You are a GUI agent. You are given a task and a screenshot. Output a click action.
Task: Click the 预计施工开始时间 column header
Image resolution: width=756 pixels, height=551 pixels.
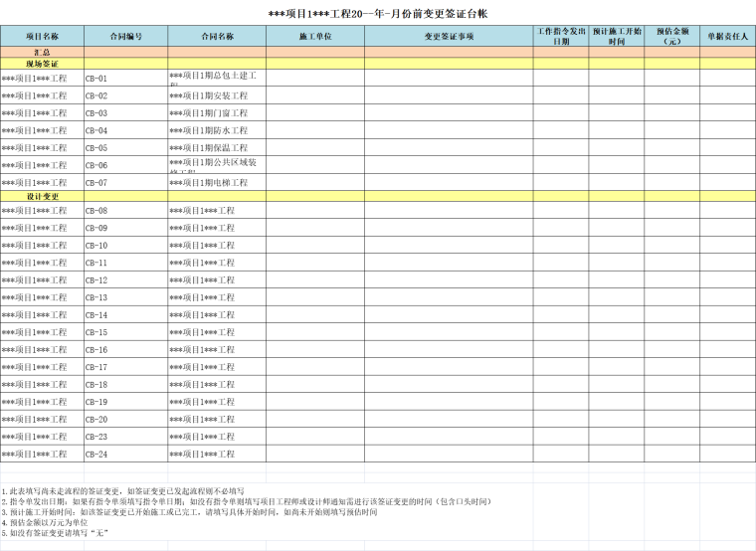[616, 36]
